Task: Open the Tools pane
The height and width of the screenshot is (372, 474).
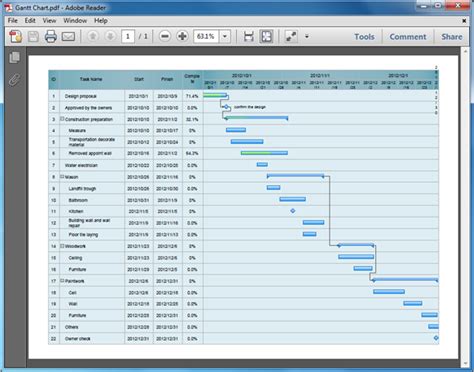Action: (x=364, y=37)
